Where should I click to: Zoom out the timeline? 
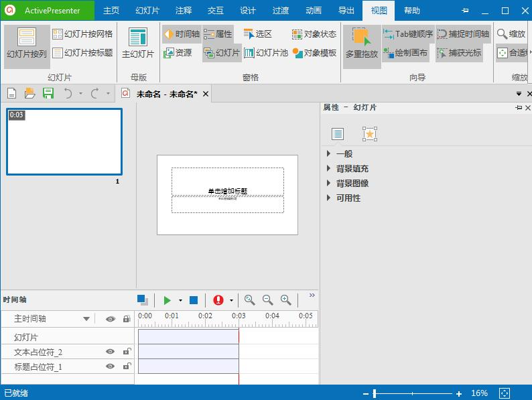268,300
